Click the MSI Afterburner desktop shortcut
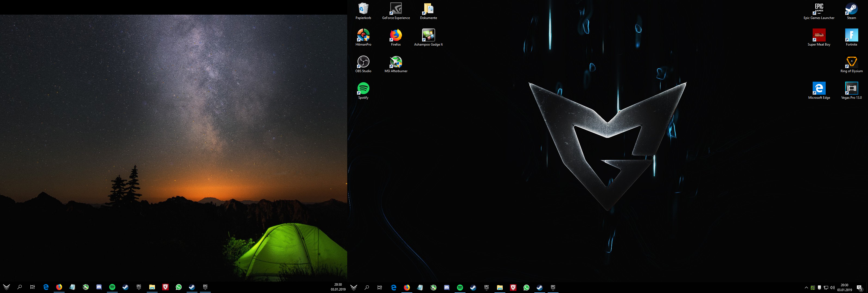This screenshot has width=868, height=293. (395, 62)
